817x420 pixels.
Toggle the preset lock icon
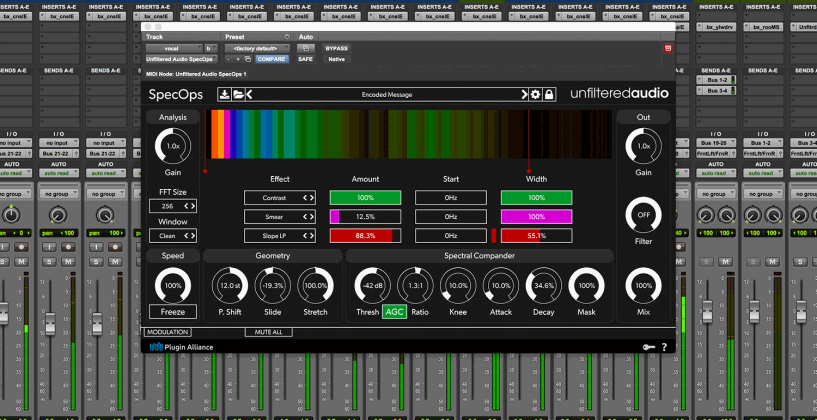point(549,94)
